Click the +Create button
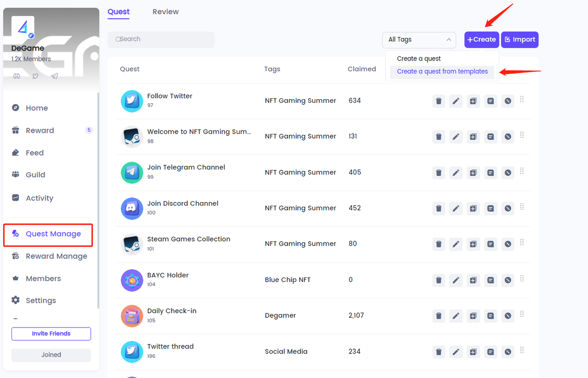The image size is (588, 378). [481, 39]
